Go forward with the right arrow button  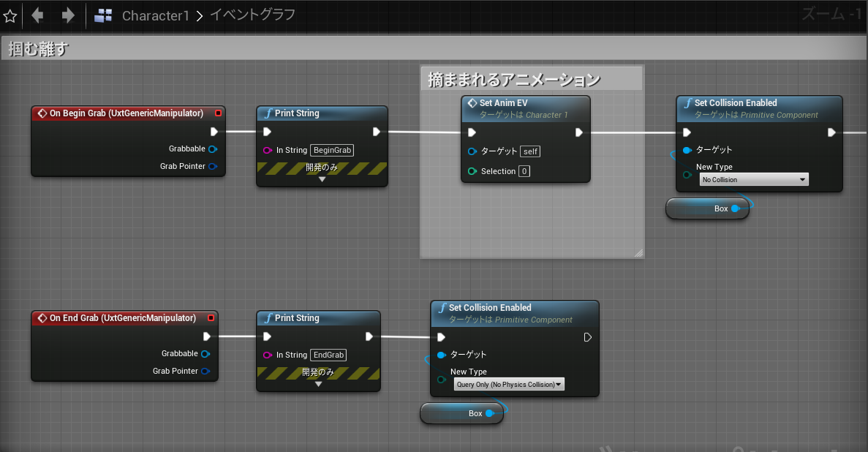click(68, 15)
